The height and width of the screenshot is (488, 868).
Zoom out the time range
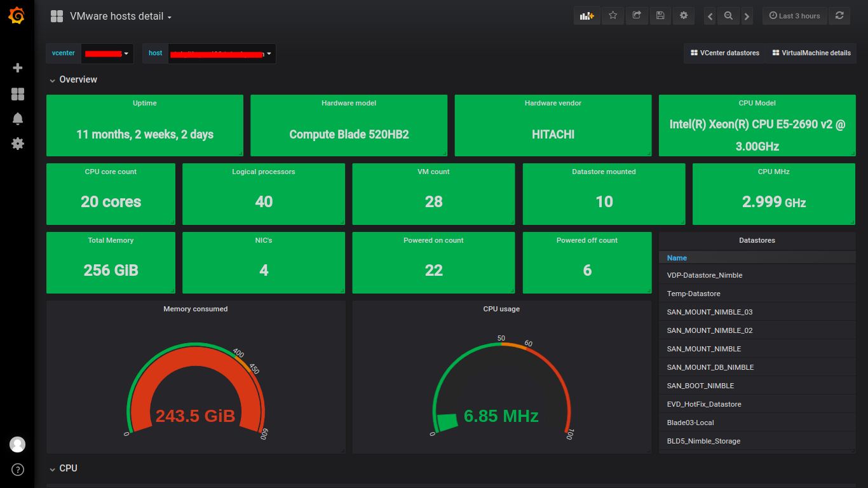(728, 17)
